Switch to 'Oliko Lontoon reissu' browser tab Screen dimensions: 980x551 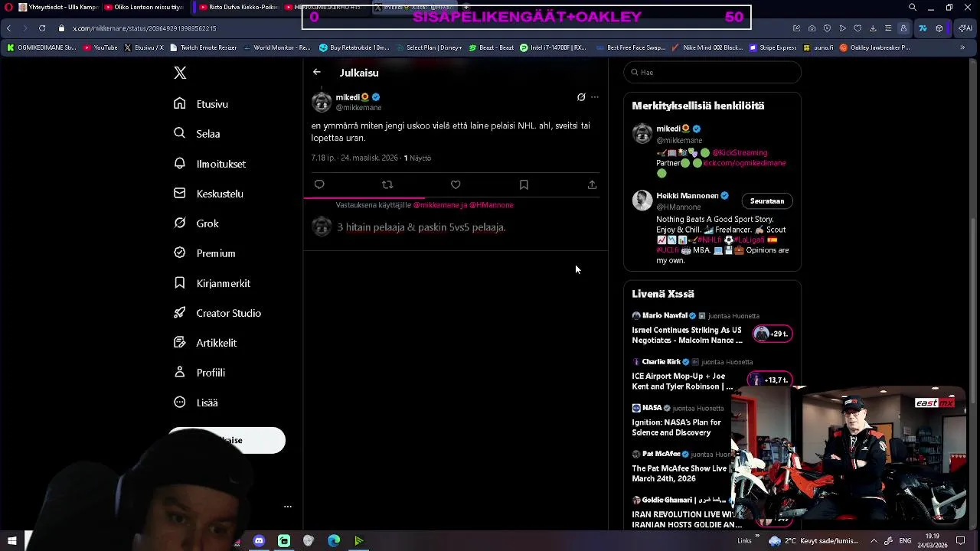[x=142, y=8]
